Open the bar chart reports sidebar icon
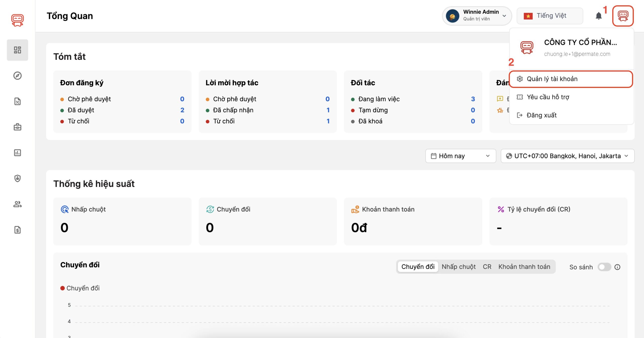This screenshot has height=338, width=644. (x=17, y=153)
